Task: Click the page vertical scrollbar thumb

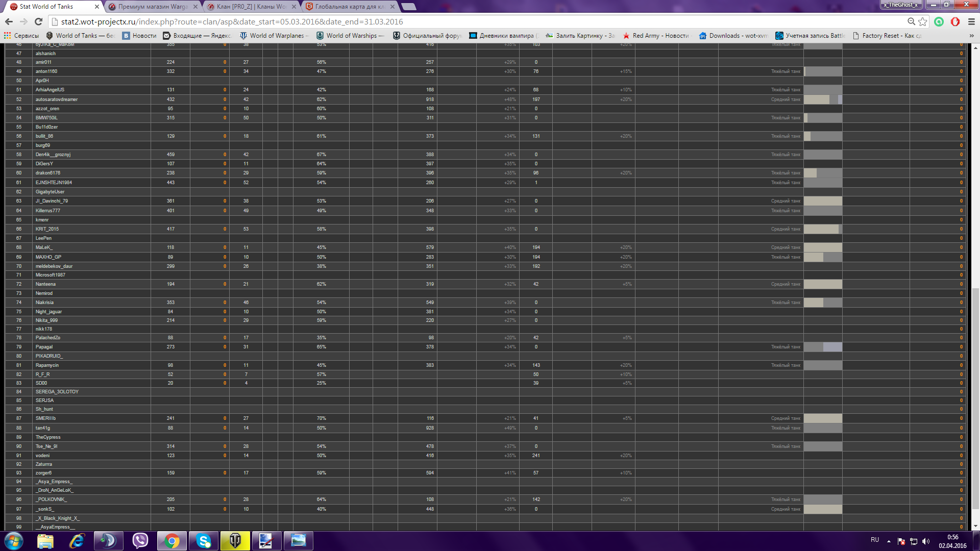Action: (975, 398)
